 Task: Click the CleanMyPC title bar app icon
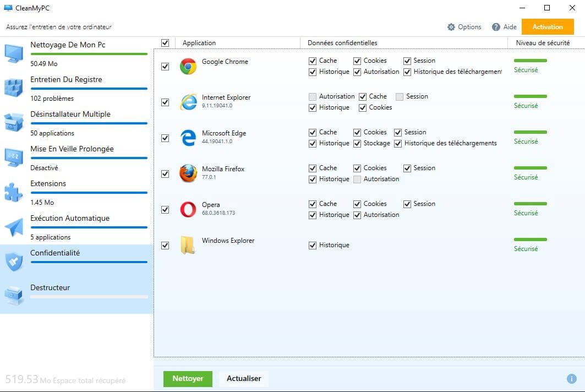pyautogui.click(x=8, y=8)
